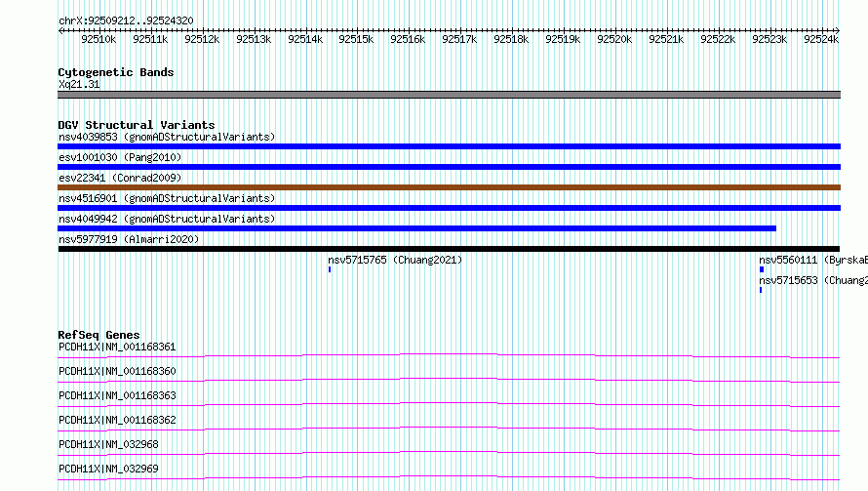Click the small blue nsv5560111 marker
The height and width of the screenshot is (491, 868).
click(x=762, y=269)
